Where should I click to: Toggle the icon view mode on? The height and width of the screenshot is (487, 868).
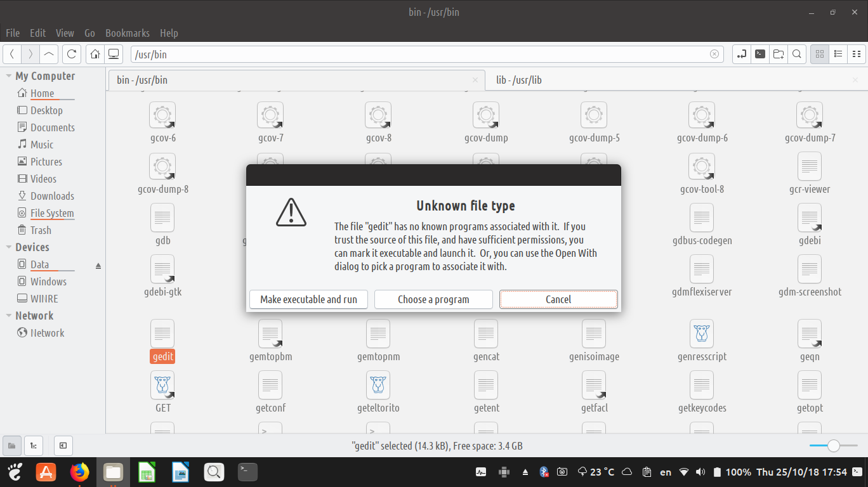coord(819,54)
